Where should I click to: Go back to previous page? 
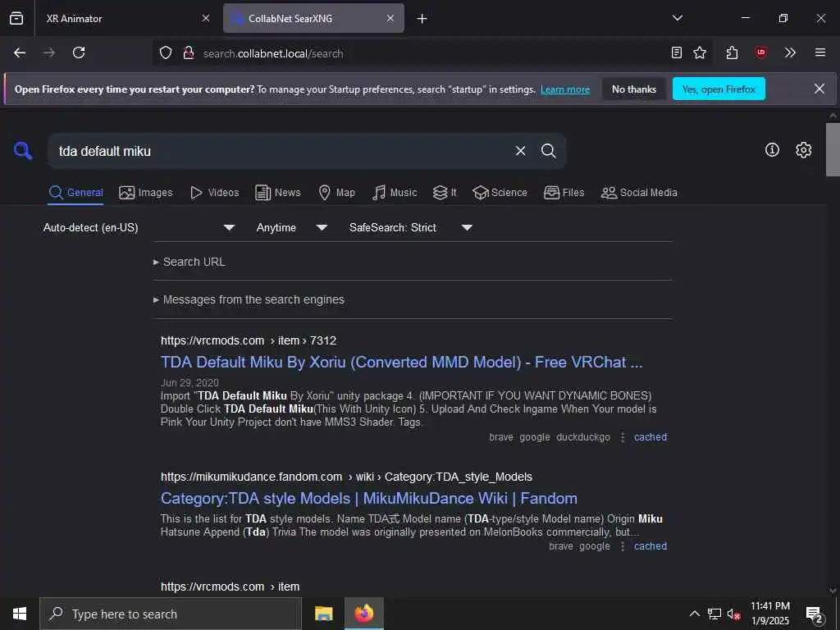(20, 52)
